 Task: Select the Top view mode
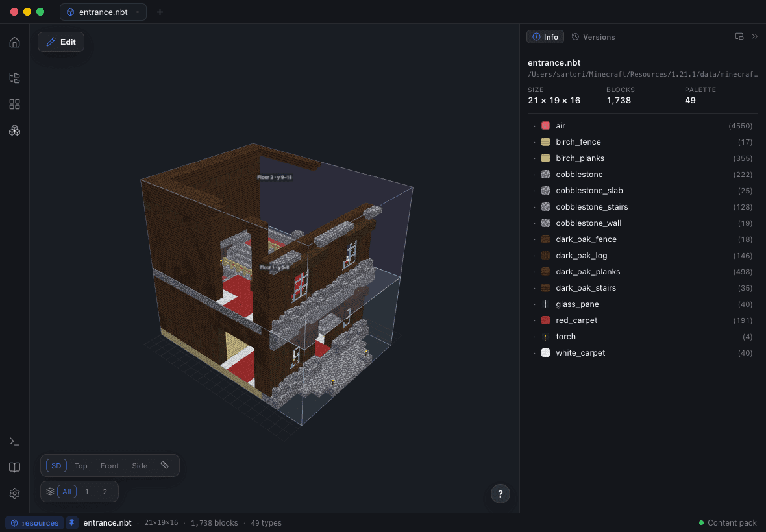[81, 466]
